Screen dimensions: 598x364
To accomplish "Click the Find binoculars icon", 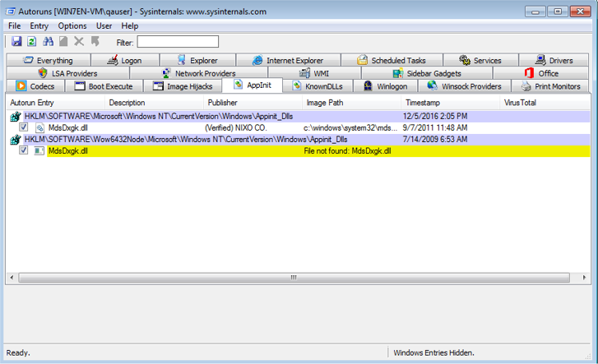I will tap(48, 41).
